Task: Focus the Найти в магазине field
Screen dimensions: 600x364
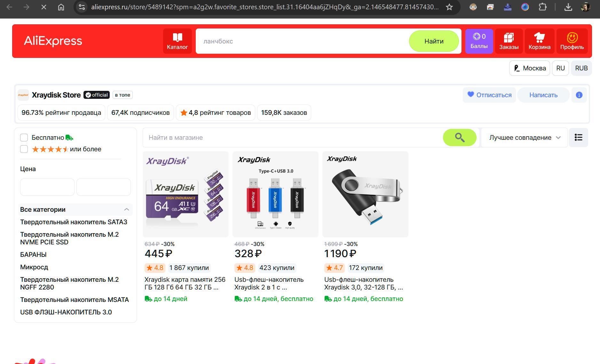Action: click(293, 138)
